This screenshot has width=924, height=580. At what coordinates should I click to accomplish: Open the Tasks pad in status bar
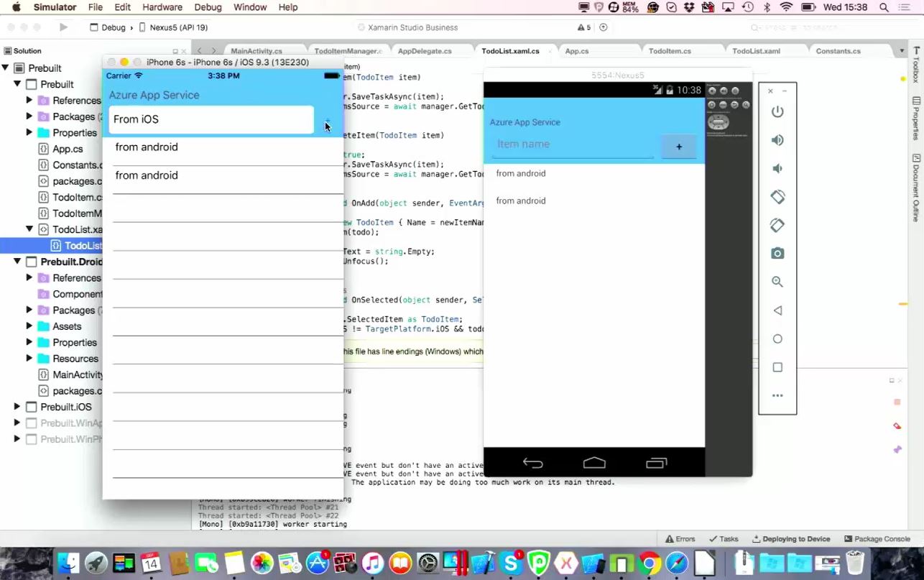click(724, 539)
